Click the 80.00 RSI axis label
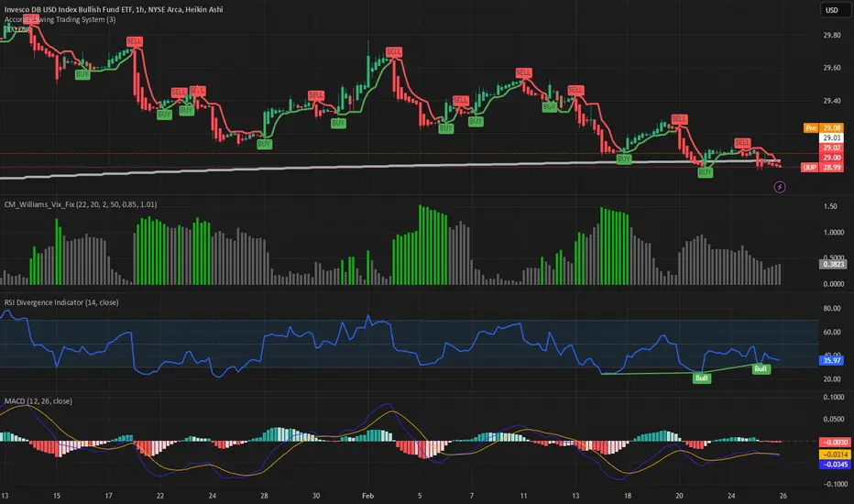Screen dimensions: 854x504 (x=831, y=309)
